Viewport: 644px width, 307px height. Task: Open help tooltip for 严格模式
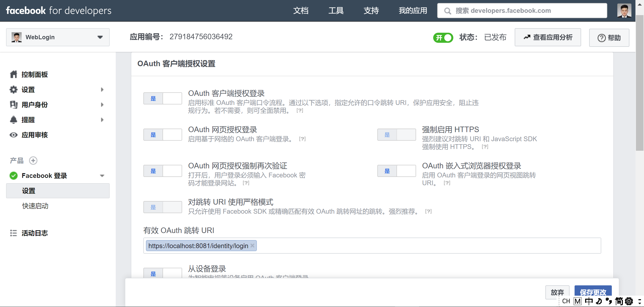(x=428, y=211)
